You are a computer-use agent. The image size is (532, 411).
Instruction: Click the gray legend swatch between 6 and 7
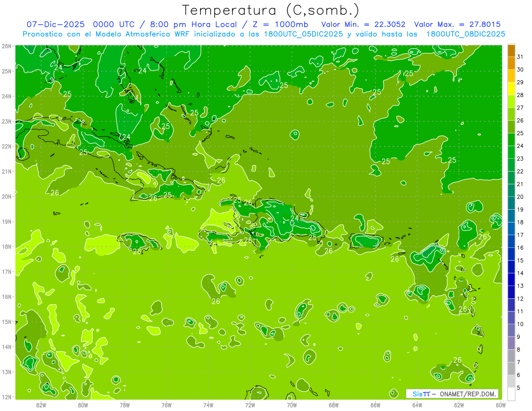point(511,368)
